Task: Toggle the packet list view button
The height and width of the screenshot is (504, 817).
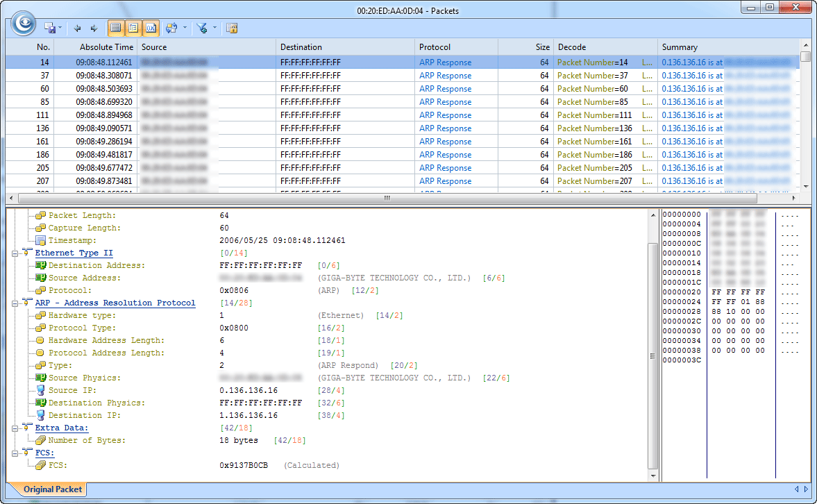Action: [115, 28]
